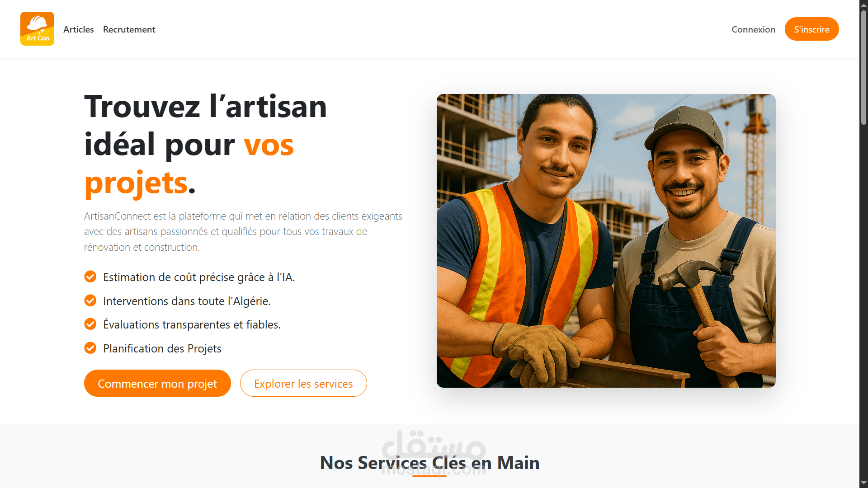This screenshot has height=488, width=868.
Task: Click the S'inscrire signup button
Action: pos(812,29)
